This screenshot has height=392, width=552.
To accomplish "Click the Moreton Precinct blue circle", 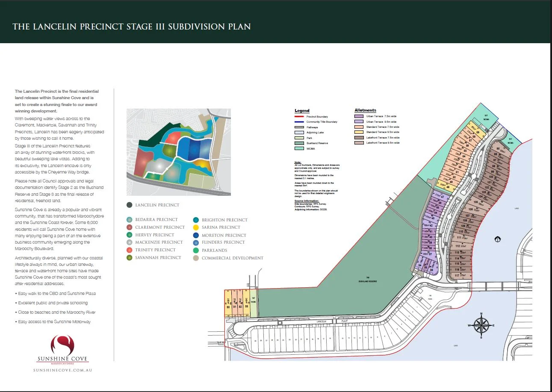I will coord(195,235).
